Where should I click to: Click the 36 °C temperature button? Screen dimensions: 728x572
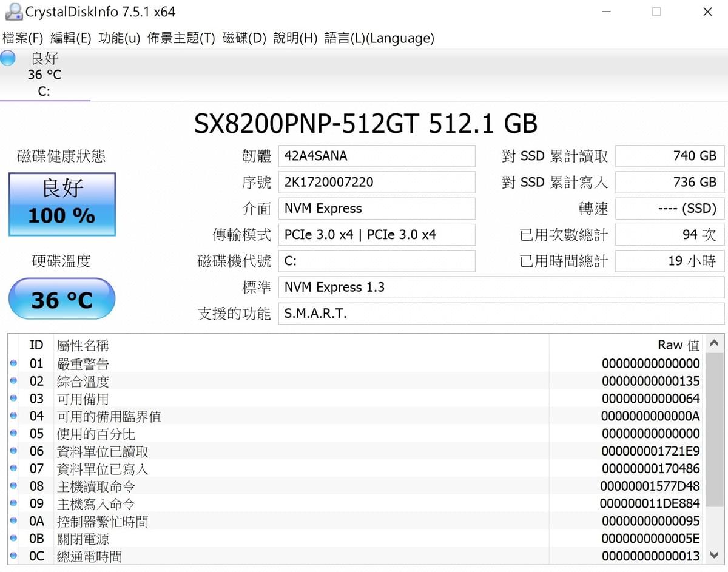pyautogui.click(x=62, y=299)
